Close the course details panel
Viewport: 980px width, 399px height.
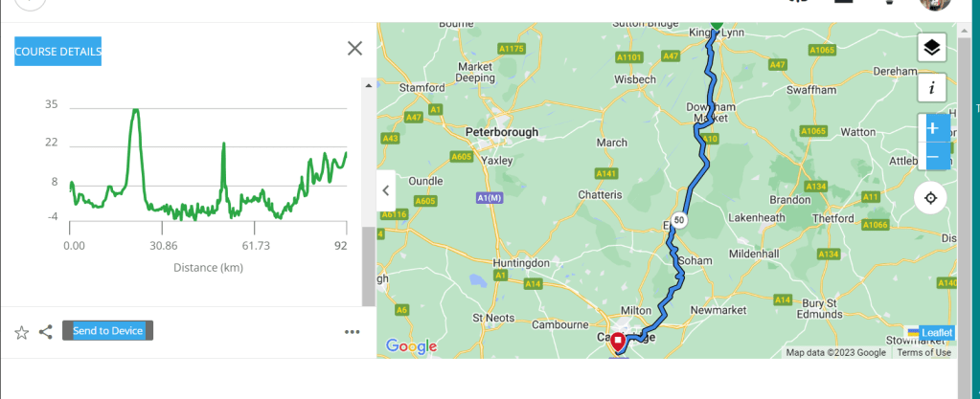(x=354, y=48)
